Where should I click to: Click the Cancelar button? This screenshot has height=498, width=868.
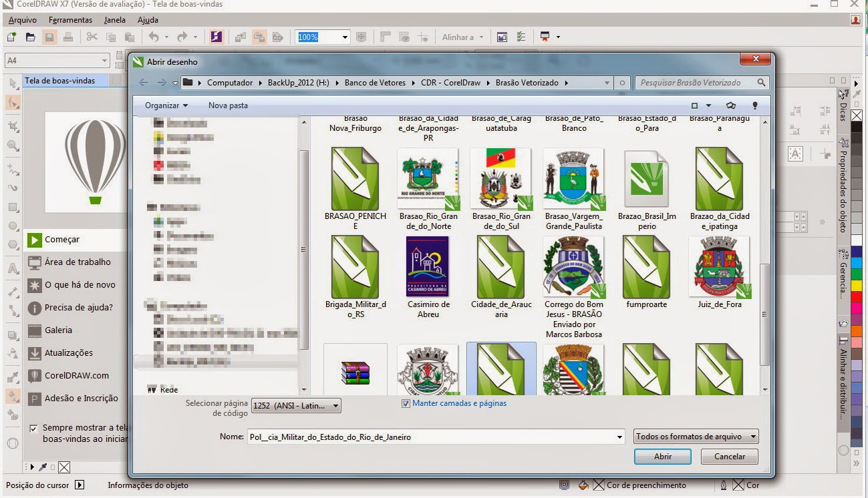pyautogui.click(x=730, y=457)
